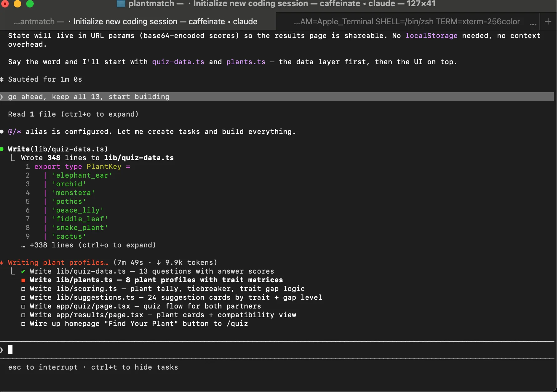Click the red in-progress box for lib/plants.ts

point(23,280)
